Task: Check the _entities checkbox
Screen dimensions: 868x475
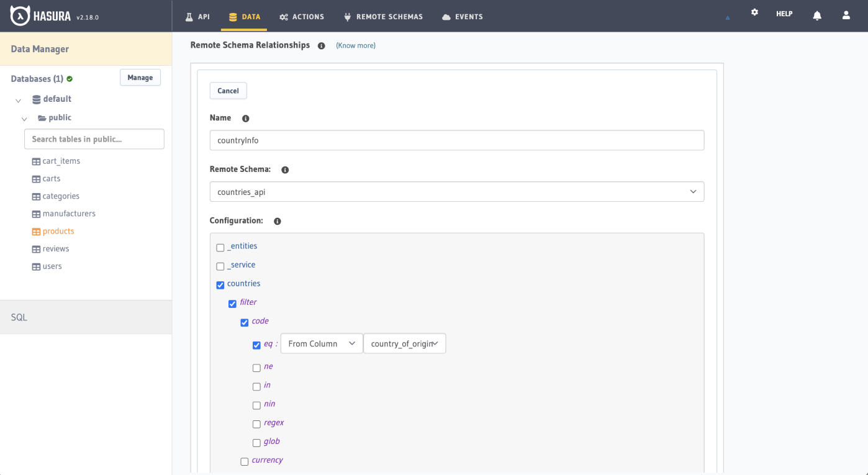Action: (x=220, y=247)
